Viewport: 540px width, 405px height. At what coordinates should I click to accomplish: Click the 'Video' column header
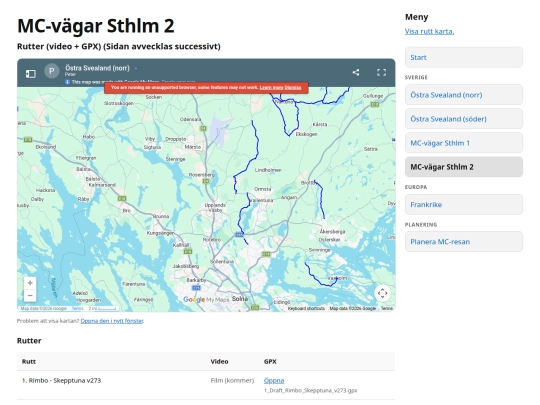219,362
